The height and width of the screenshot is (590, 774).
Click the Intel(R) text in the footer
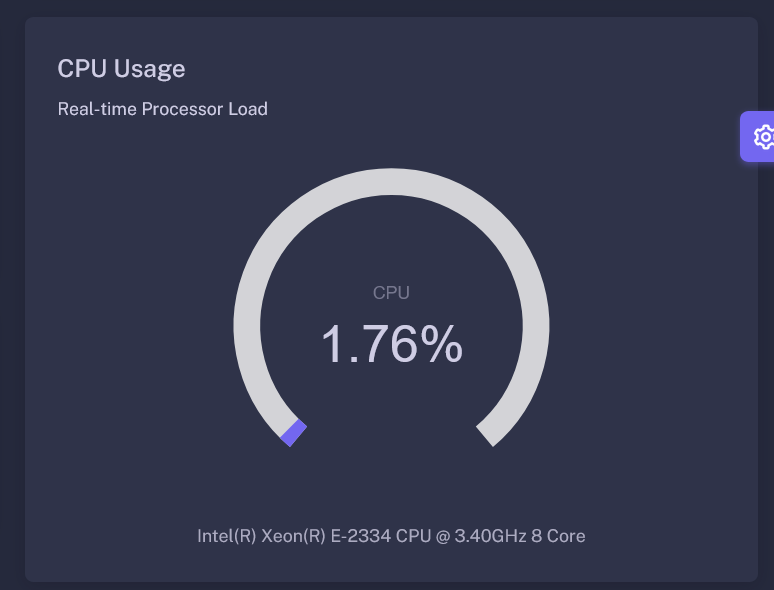[227, 536]
